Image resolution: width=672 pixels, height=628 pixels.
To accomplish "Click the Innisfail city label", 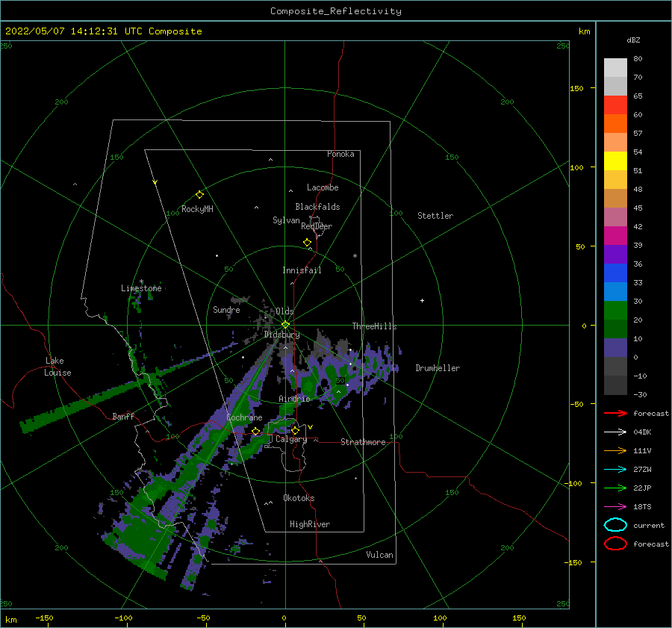I will tap(302, 270).
